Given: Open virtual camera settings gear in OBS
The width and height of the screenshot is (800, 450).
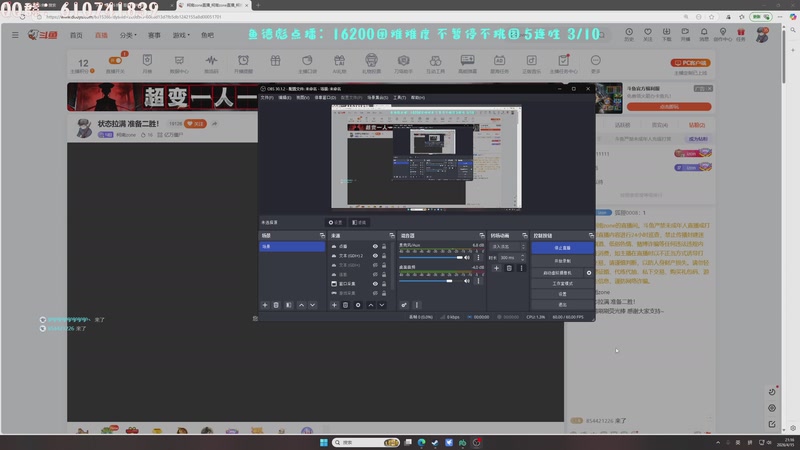Looking at the screenshot, I should tap(589, 273).
